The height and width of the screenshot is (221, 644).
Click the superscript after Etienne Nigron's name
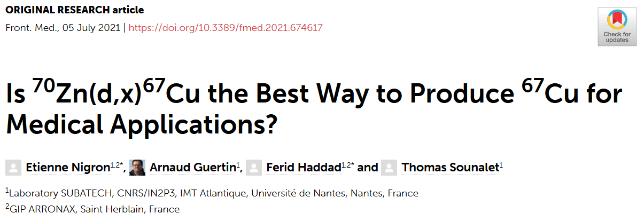point(117,165)
